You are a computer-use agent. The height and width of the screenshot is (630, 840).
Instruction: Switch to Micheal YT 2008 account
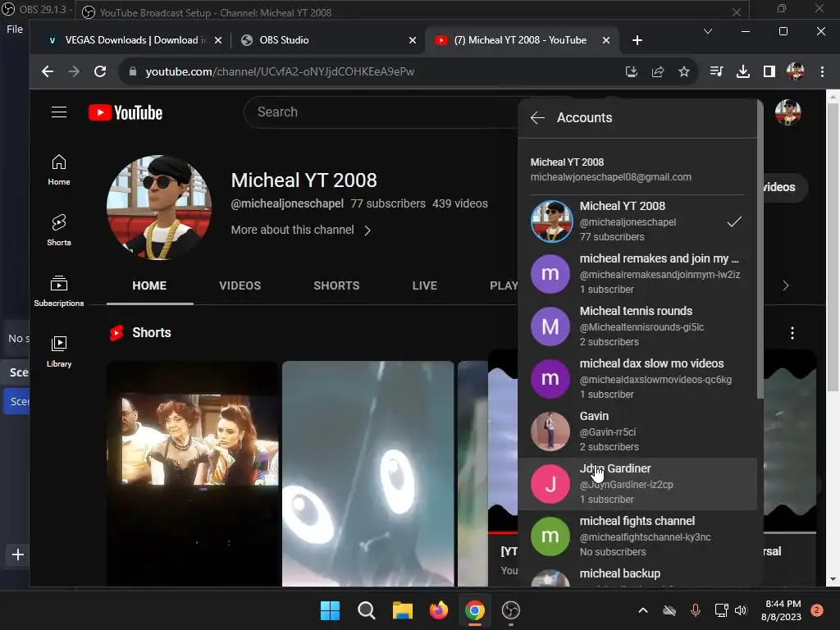pos(637,221)
